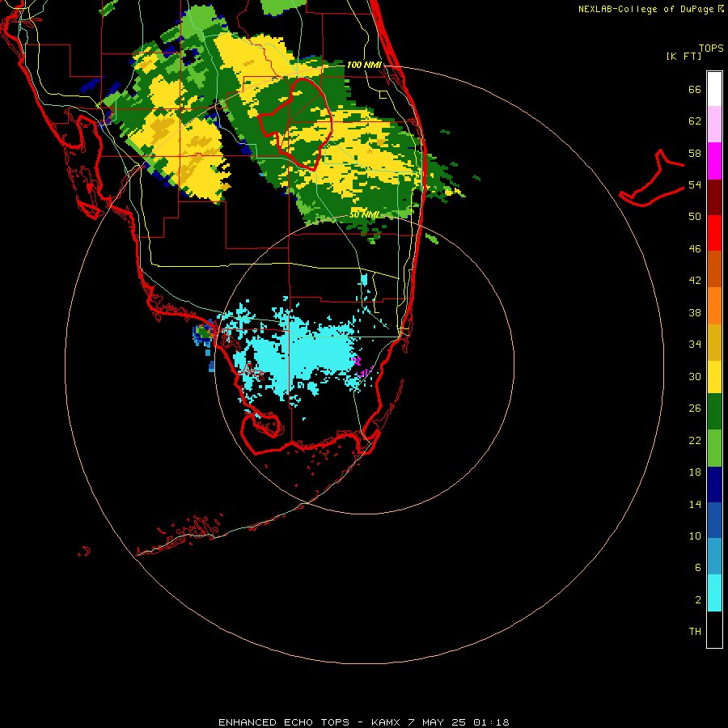Click the cyan 10 kft legend swatch
728x728 pixels.
[x=714, y=593]
